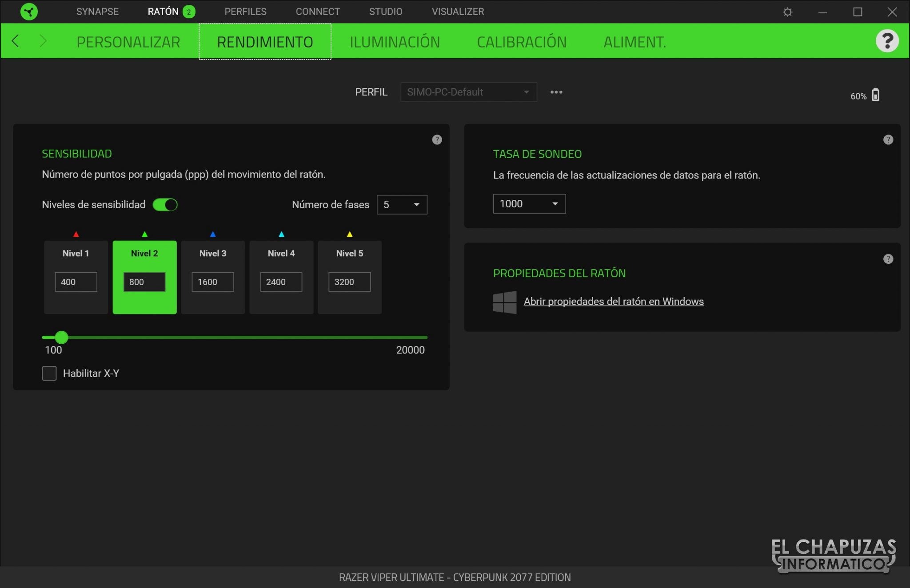This screenshot has width=910, height=588.
Task: Open help for Tasa de sondeo panel
Action: click(888, 140)
